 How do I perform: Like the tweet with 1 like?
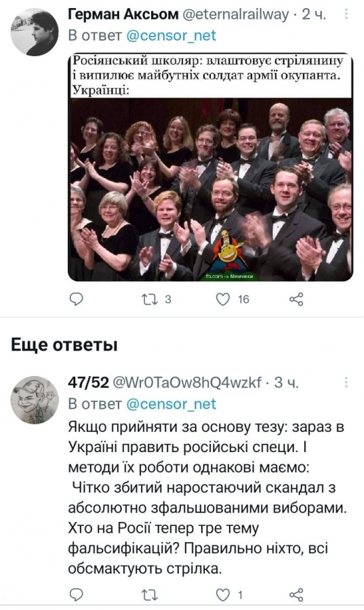[223, 595]
